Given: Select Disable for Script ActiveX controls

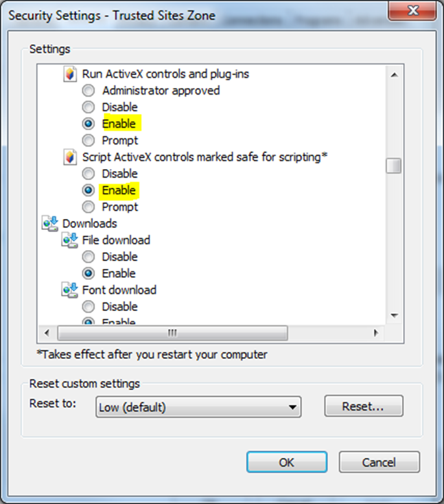Looking at the screenshot, I should tap(89, 174).
